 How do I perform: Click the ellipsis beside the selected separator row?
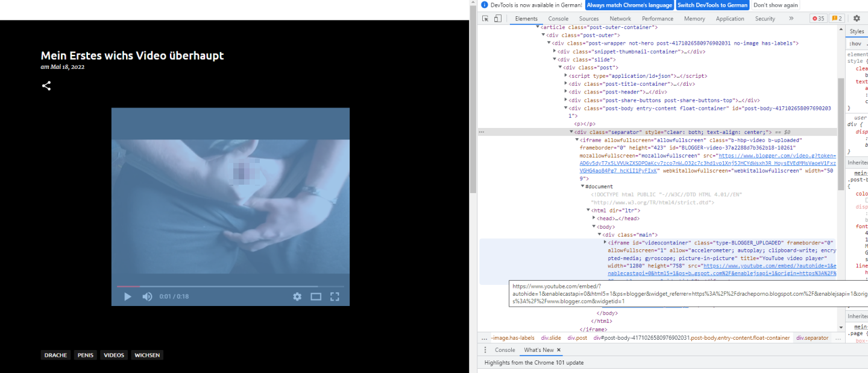point(482,132)
